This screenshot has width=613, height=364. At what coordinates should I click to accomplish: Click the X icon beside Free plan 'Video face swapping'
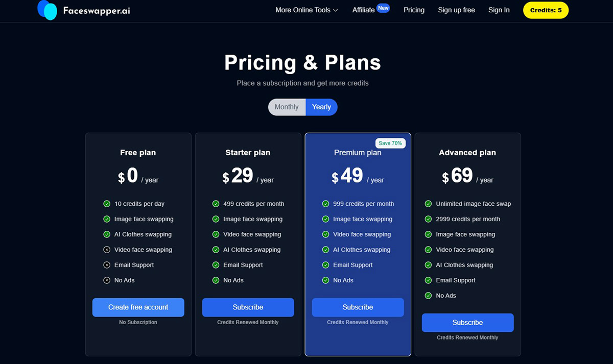(107, 250)
